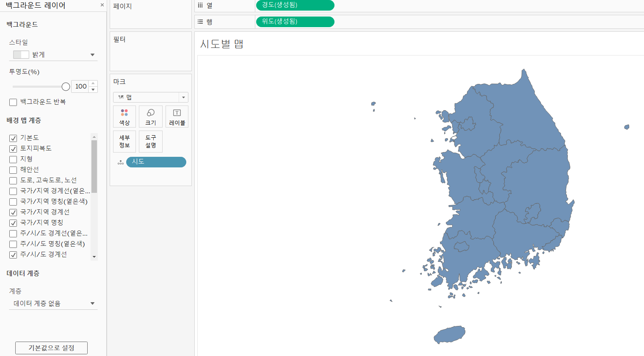Select the 경도(생성됨) pill
Image resolution: width=644 pixels, height=356 pixels.
(295, 5)
